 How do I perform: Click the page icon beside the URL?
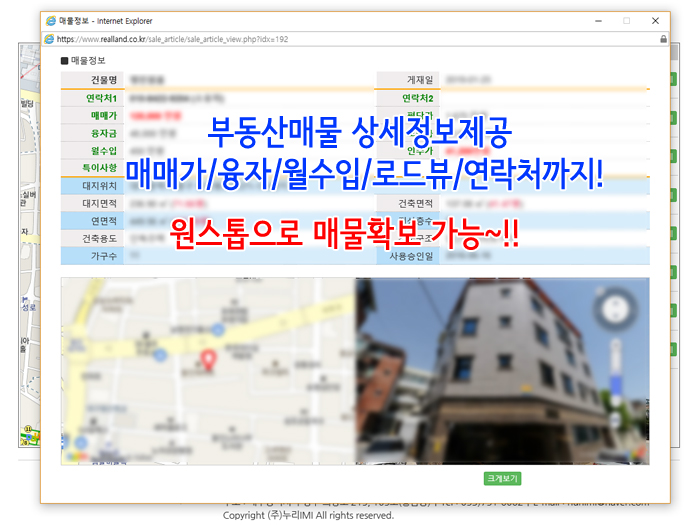tap(50, 39)
